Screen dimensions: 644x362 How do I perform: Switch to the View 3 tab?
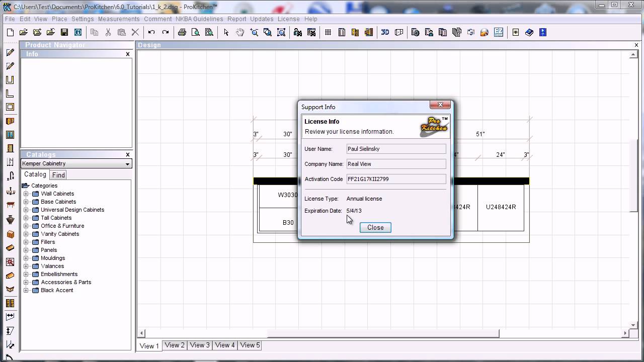coord(200,345)
